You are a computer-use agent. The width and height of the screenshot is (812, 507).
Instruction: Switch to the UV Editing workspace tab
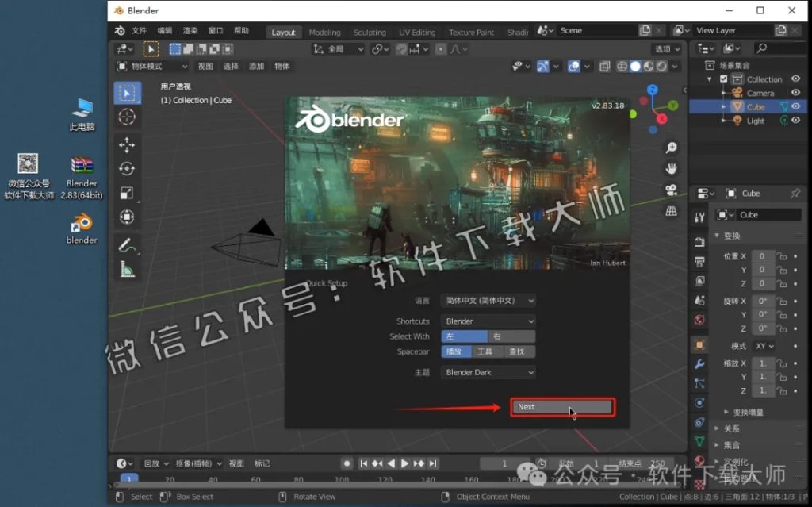click(x=417, y=33)
